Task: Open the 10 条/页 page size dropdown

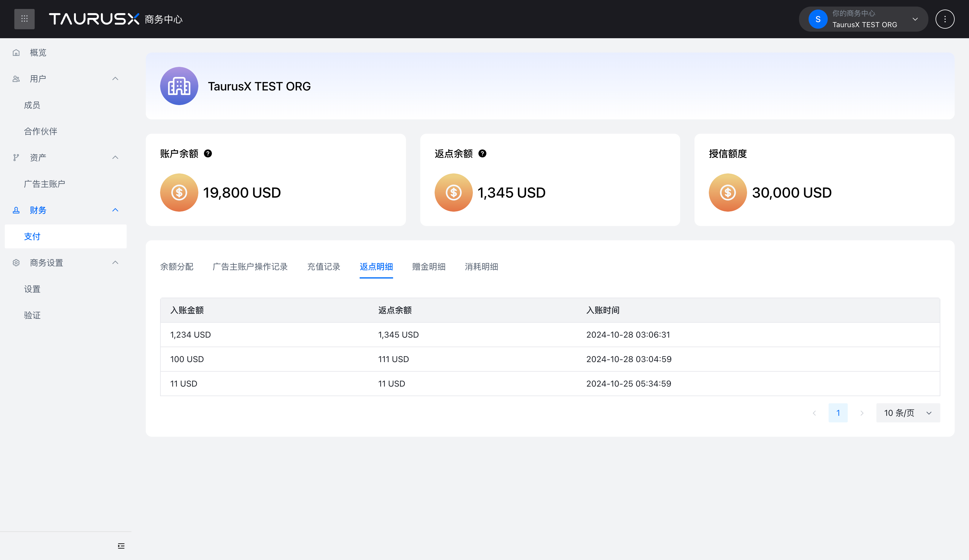Action: [x=908, y=413]
